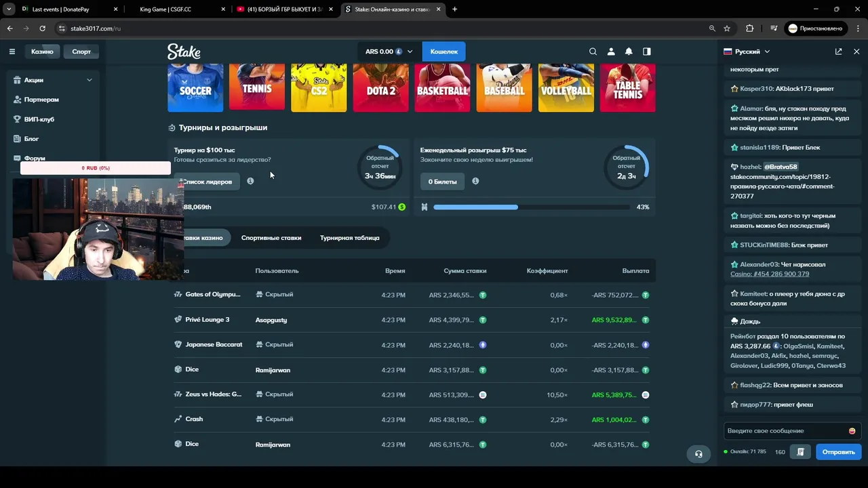Click the zoom magnifier in the address bar
868x488 pixels.
(712, 28)
